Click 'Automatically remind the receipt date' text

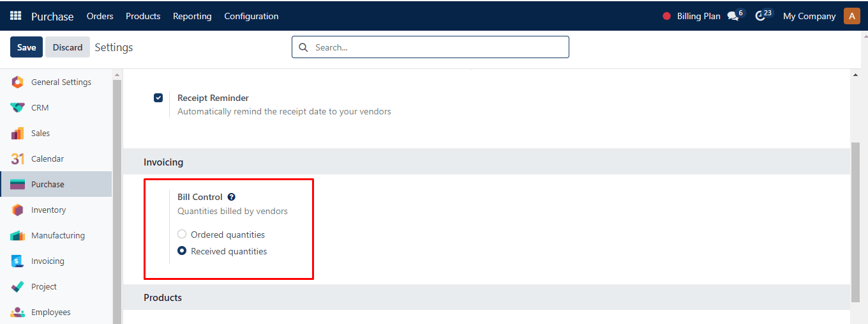284,111
